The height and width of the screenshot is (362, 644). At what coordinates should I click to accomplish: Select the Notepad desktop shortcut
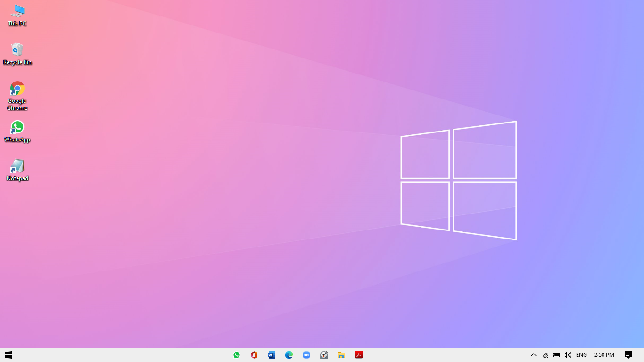click(17, 170)
